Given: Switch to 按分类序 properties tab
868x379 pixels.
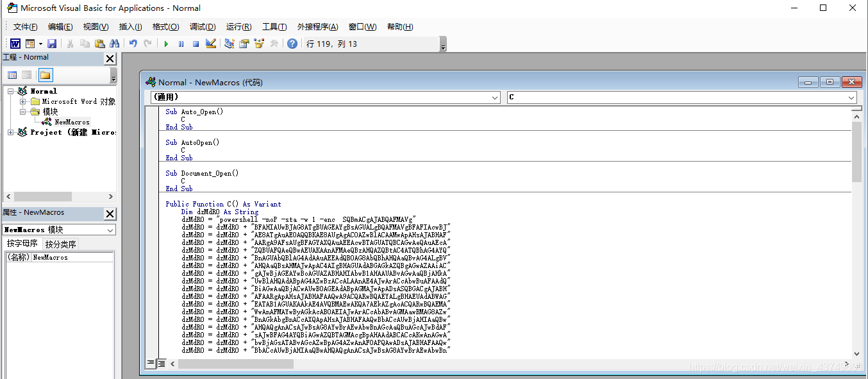Looking at the screenshot, I should [61, 244].
